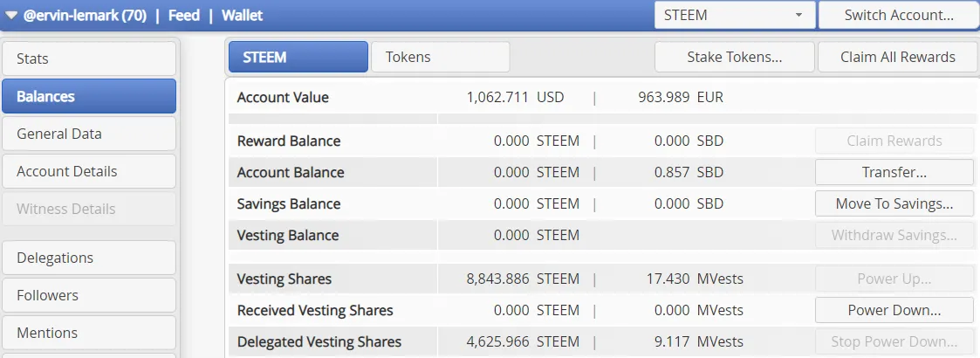
Task: Click the Stake Tokens... button
Action: 735,57
